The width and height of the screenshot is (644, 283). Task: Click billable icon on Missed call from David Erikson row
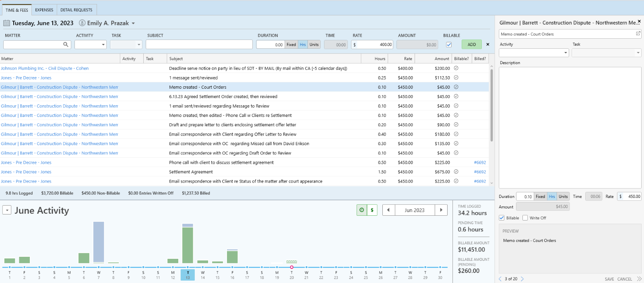(x=456, y=144)
